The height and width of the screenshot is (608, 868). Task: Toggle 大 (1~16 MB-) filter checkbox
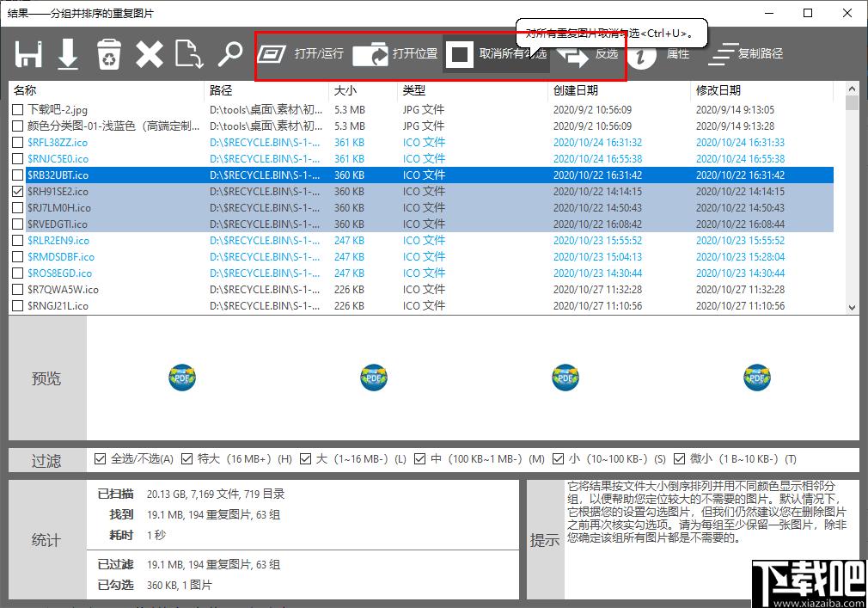pyautogui.click(x=306, y=459)
